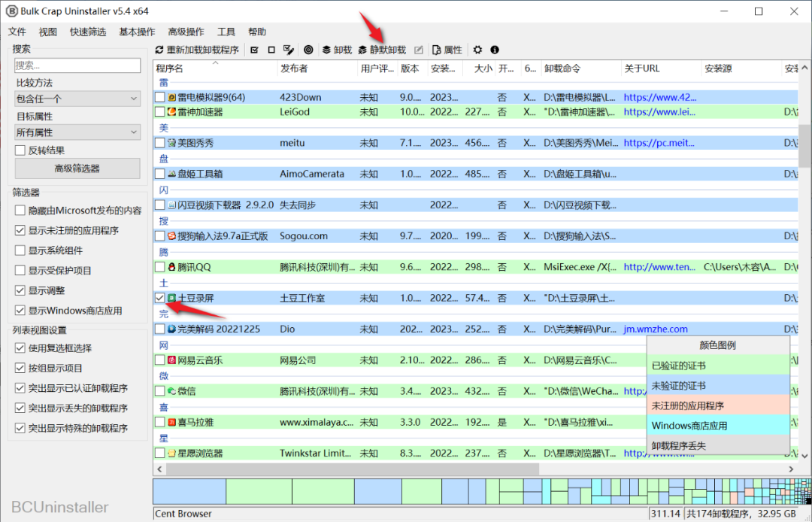This screenshot has height=522, width=812.
Task: Click the 雷神加速器 app icon
Action: 172,112
